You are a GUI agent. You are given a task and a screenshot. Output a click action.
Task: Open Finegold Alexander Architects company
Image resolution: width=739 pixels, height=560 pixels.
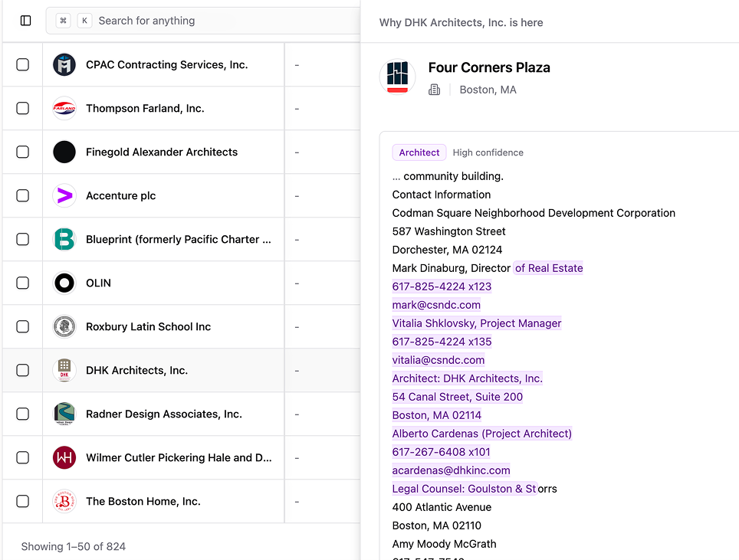point(162,152)
